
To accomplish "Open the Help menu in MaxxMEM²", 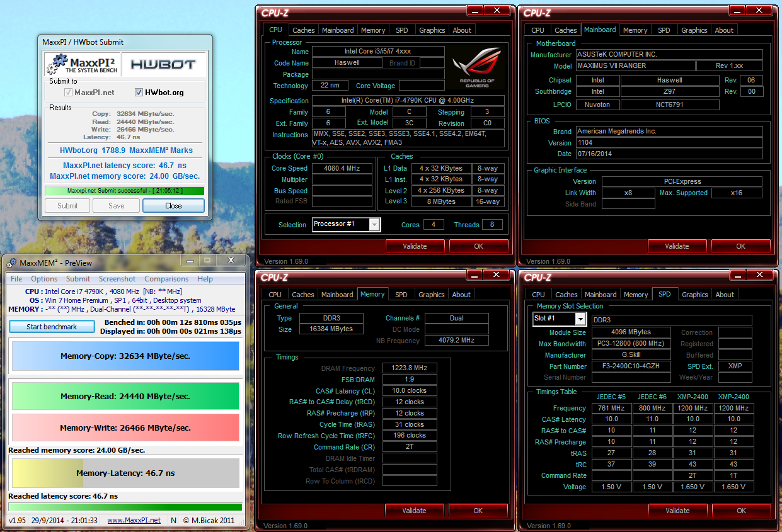I will point(205,279).
